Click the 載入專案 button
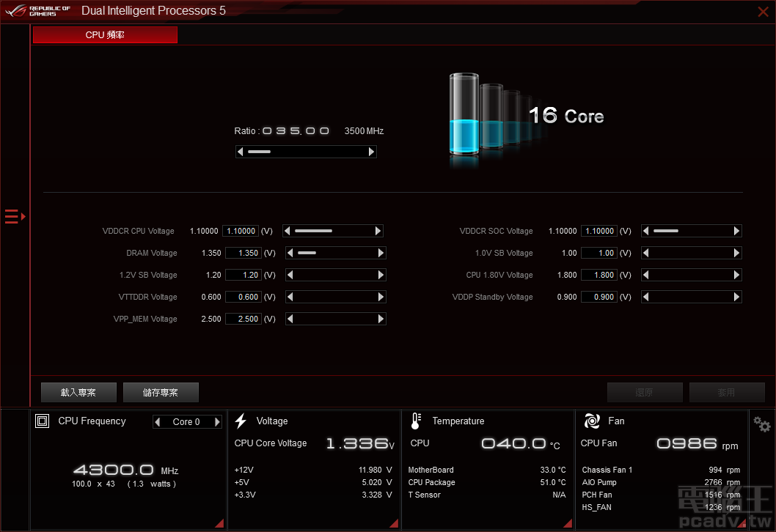The width and height of the screenshot is (776, 532). [78, 392]
